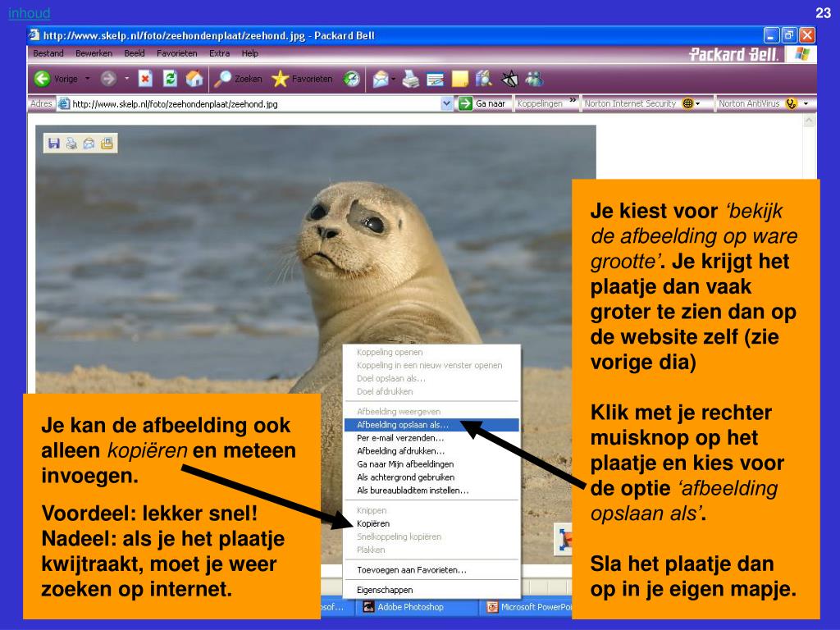Screen dimensions: 840x630
Task: Choose 'Afbeelding afdrukken...' in context menu
Action: coord(431,451)
